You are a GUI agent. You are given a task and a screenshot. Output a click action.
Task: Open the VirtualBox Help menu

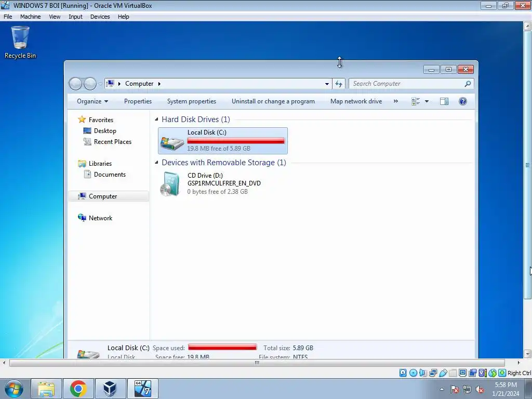pyautogui.click(x=123, y=17)
